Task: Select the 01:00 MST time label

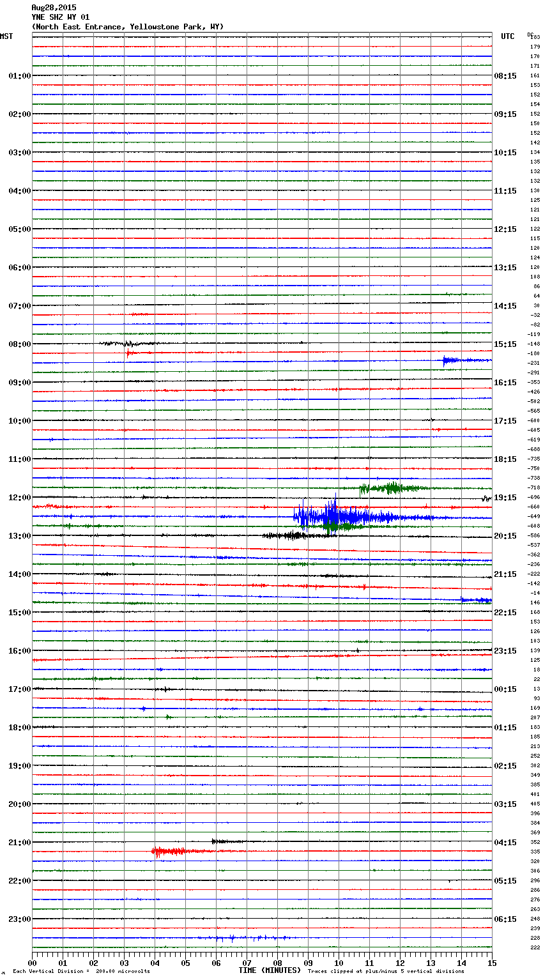Action: tap(20, 76)
